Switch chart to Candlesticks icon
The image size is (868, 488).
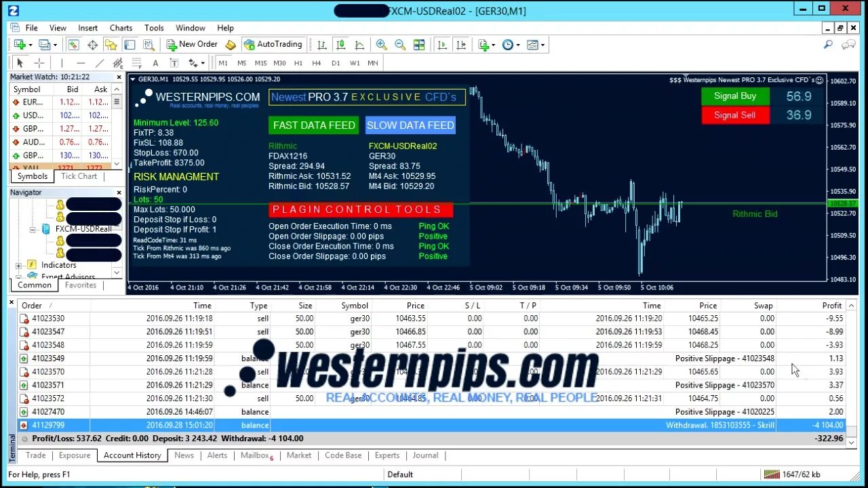click(x=340, y=45)
